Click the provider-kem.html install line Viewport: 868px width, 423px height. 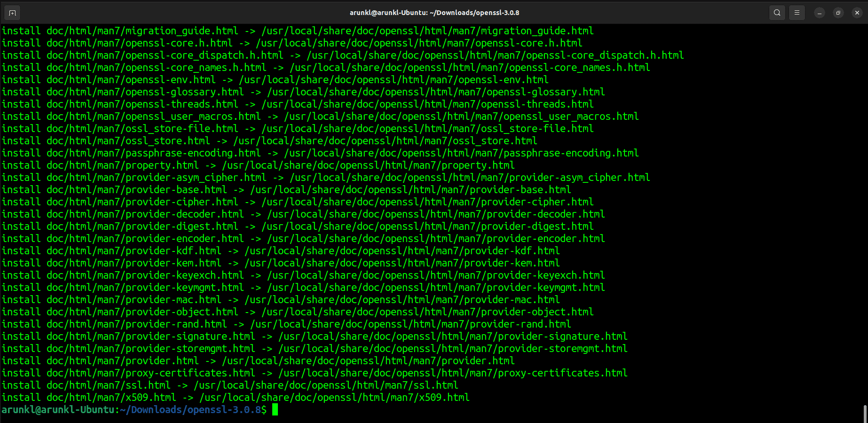click(281, 263)
